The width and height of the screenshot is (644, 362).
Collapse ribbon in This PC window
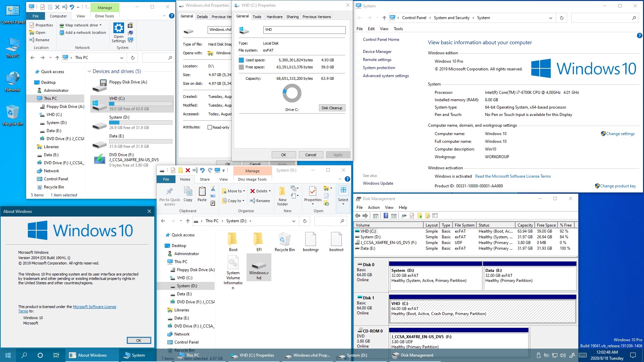pos(164,16)
